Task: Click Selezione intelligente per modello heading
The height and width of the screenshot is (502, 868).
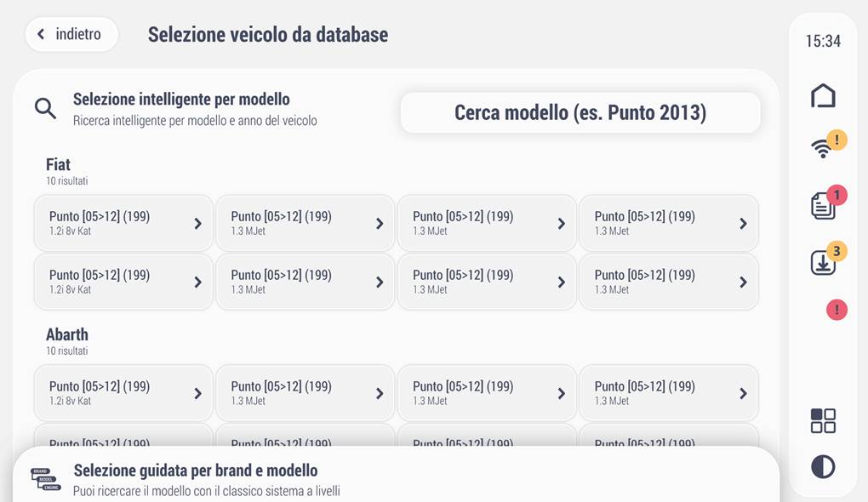Action: pos(181,99)
